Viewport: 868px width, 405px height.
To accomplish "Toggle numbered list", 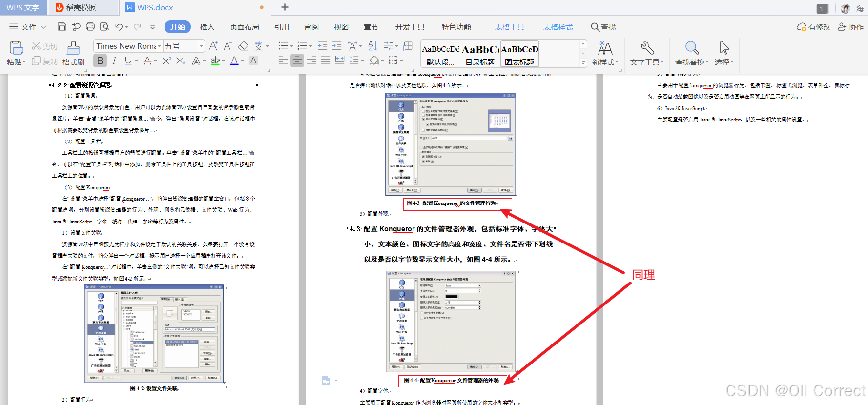I will [x=302, y=46].
